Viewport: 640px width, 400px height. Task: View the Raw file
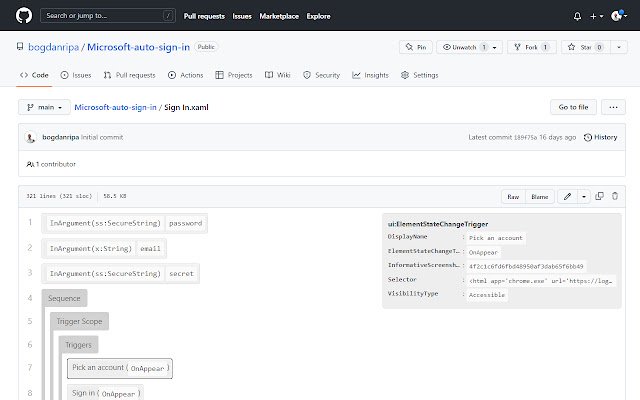click(513, 197)
